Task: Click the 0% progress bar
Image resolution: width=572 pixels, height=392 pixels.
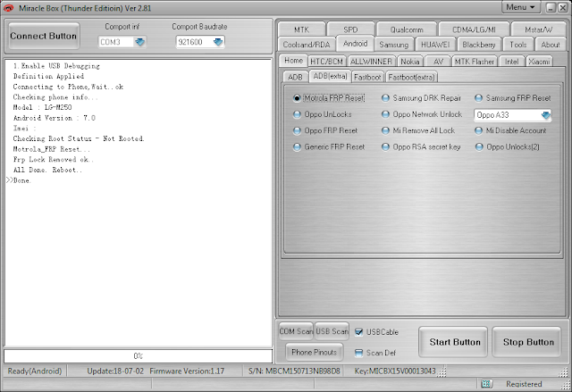Action: point(139,356)
